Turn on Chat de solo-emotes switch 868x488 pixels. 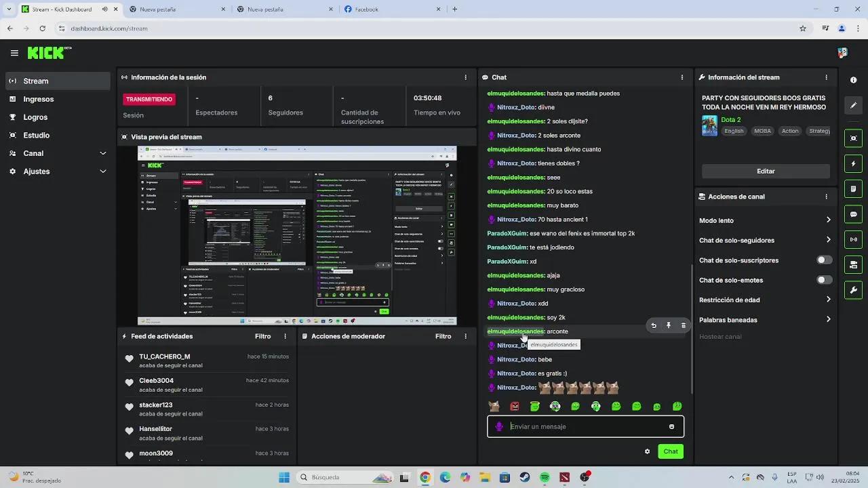pyautogui.click(x=824, y=280)
